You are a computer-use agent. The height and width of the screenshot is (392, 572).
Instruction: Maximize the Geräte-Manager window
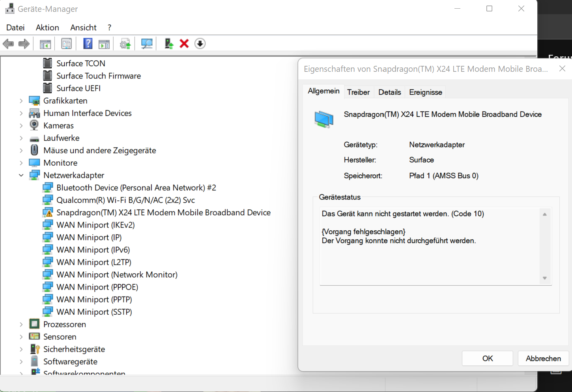pyautogui.click(x=490, y=9)
